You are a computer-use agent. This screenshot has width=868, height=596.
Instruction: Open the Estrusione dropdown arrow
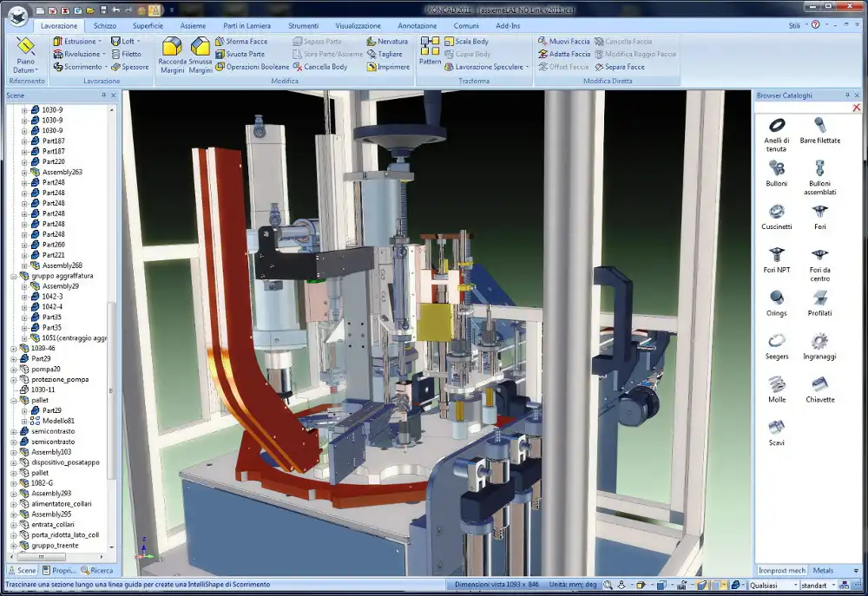click(x=101, y=42)
